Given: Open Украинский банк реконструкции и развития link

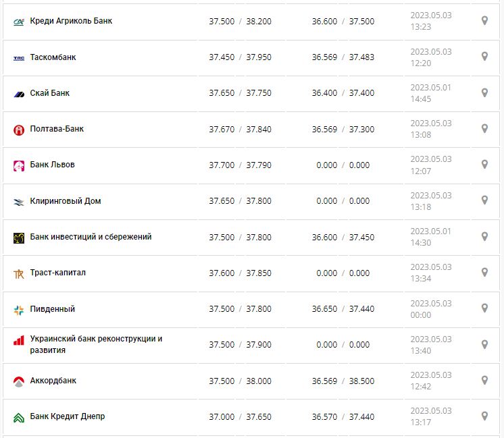Looking at the screenshot, I should click(96, 344).
